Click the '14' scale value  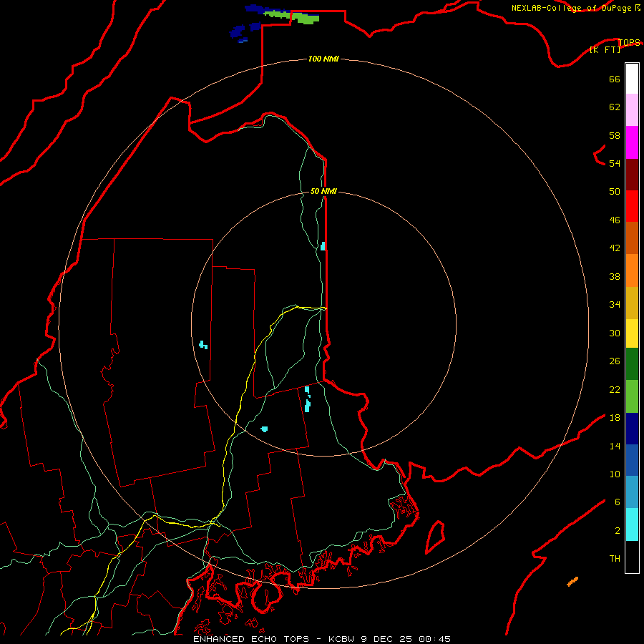[615, 446]
